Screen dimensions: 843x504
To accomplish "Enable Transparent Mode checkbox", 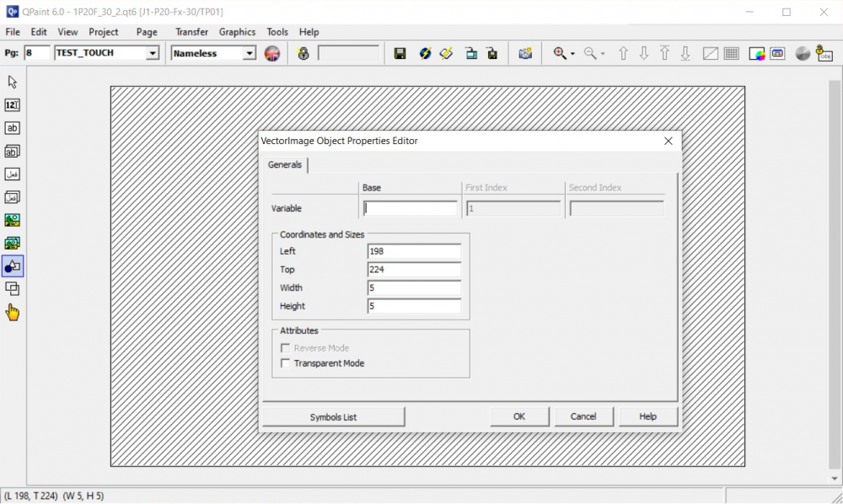I will click(x=285, y=364).
